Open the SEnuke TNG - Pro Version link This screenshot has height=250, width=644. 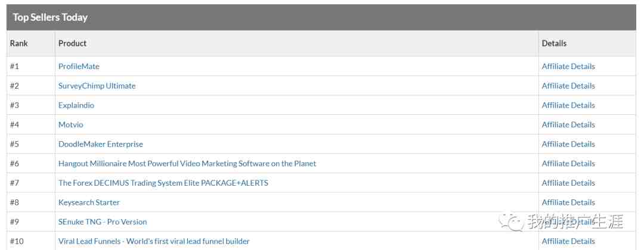(103, 221)
